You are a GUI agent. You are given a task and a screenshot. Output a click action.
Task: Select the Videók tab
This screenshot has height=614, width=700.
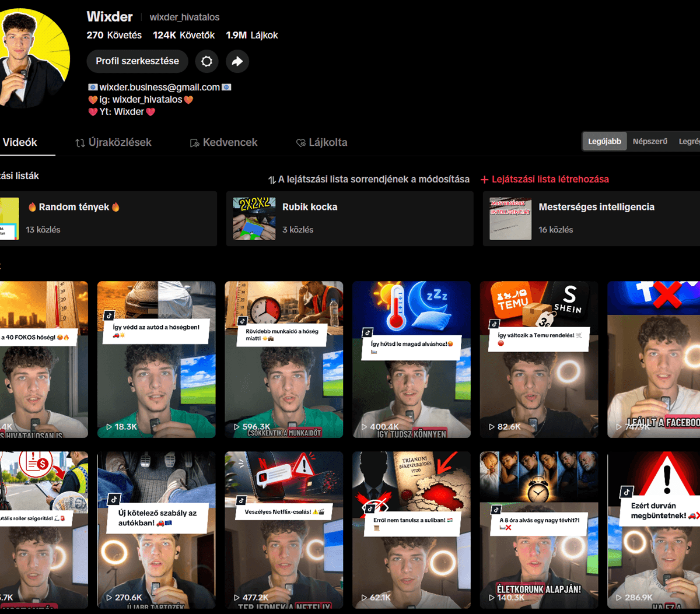(x=20, y=142)
